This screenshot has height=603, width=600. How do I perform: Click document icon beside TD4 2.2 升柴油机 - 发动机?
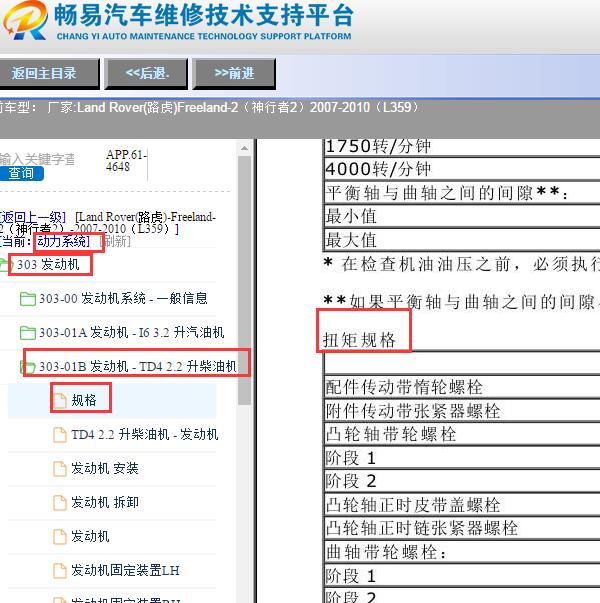pyautogui.click(x=60, y=435)
